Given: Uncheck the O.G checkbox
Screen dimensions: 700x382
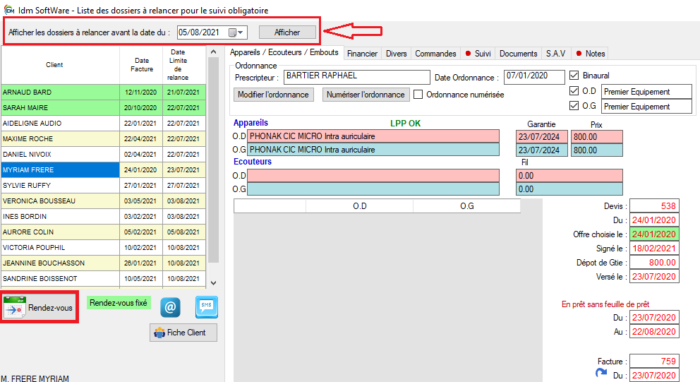Looking at the screenshot, I should (574, 106).
